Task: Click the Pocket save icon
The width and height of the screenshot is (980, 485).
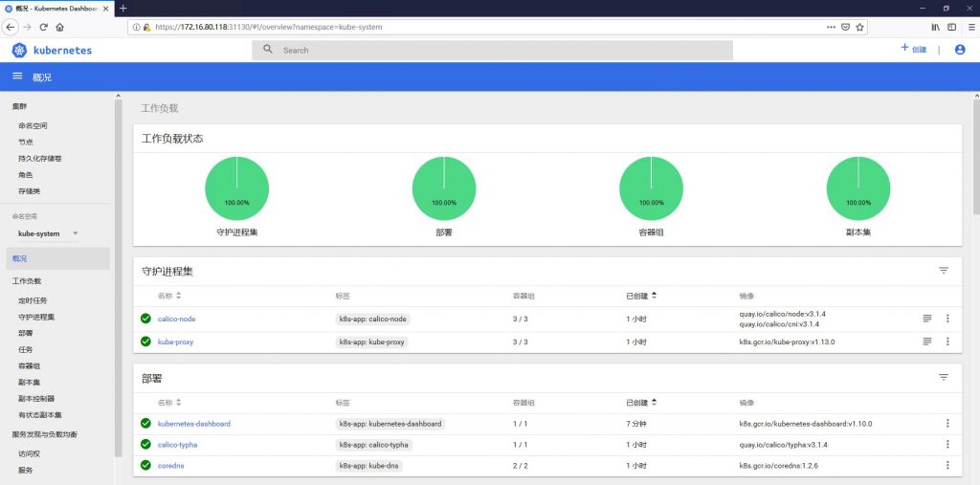Action: click(x=845, y=27)
